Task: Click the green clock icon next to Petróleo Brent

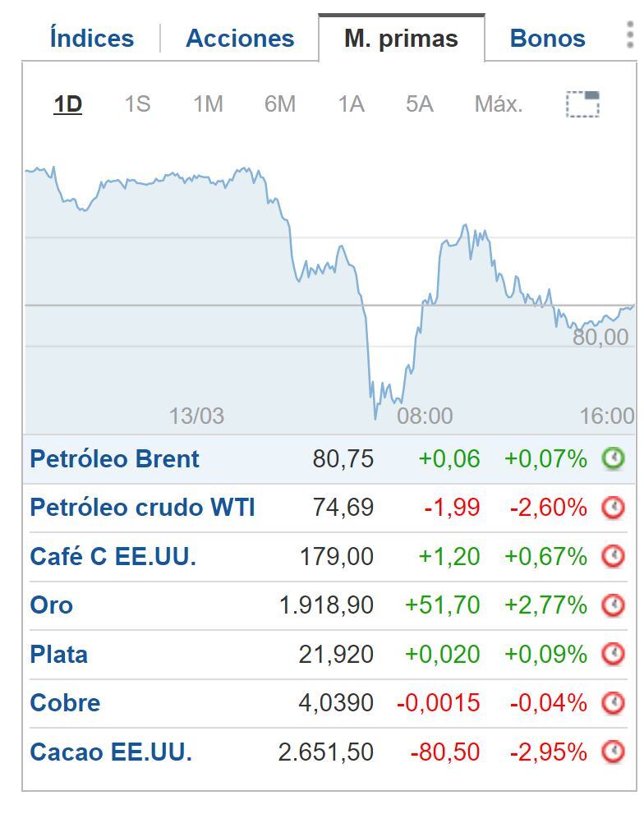Action: click(614, 458)
